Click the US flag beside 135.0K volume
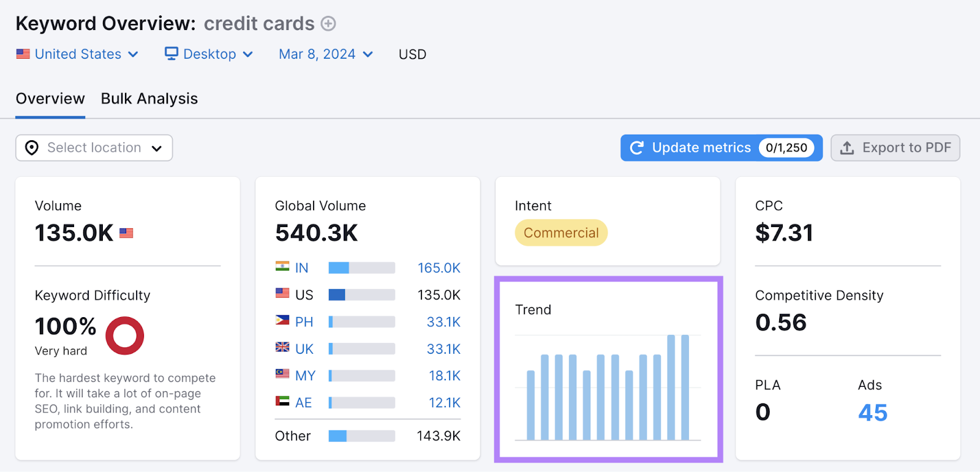This screenshot has width=980, height=472. tap(126, 233)
